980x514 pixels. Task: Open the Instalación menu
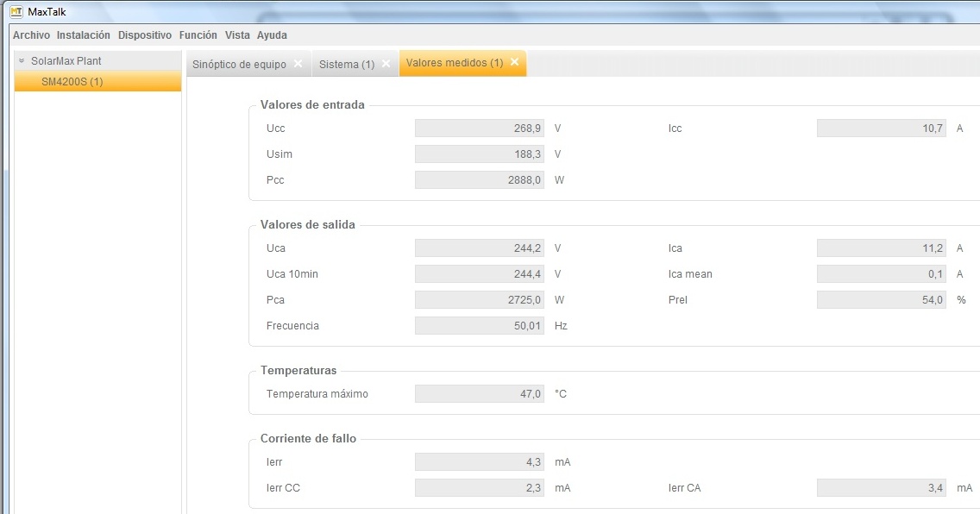[83, 35]
